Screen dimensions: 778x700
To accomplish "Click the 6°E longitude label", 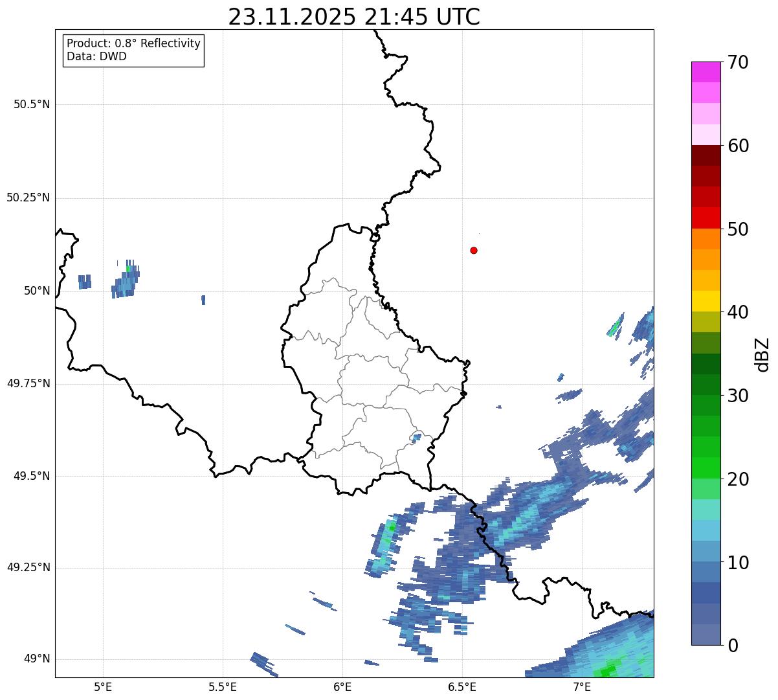I will pyautogui.click(x=342, y=686).
